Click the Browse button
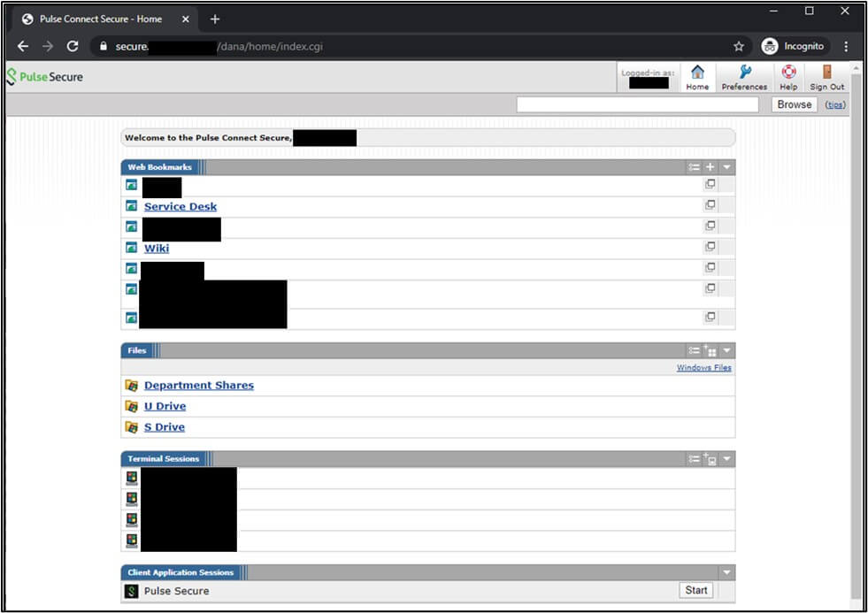 tap(794, 104)
